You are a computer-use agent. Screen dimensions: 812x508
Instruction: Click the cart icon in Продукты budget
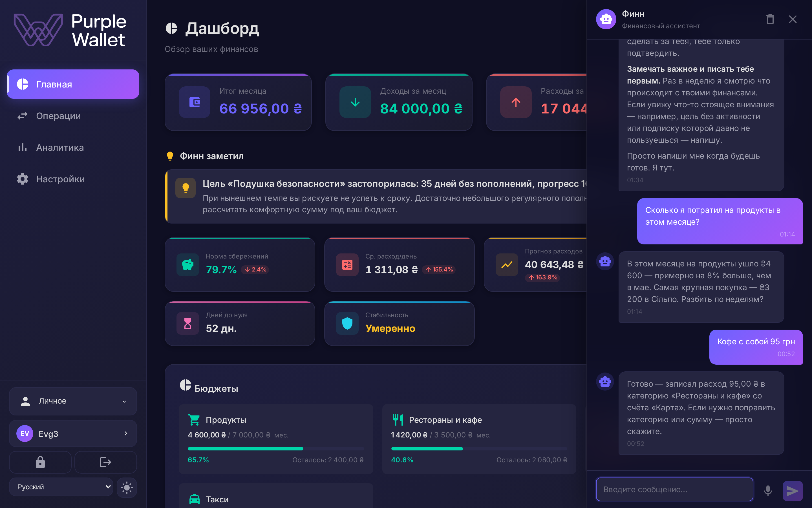[194, 420]
